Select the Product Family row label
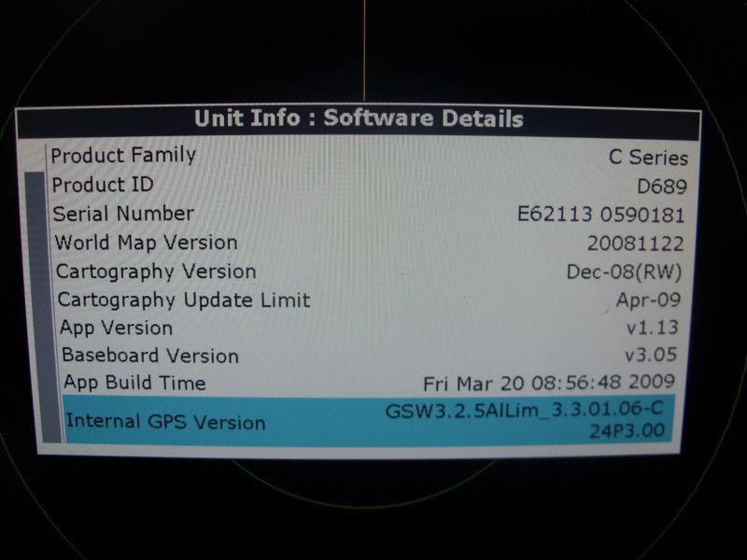747x560 pixels. (123, 156)
